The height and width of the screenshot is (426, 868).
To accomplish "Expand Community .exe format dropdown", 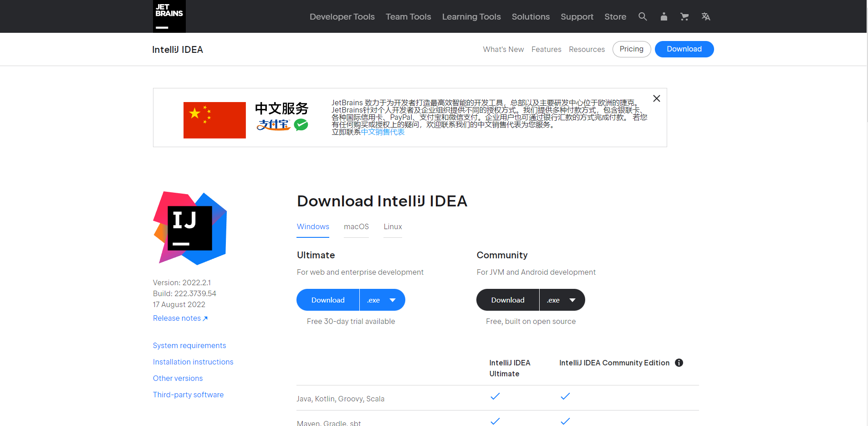I will [562, 300].
